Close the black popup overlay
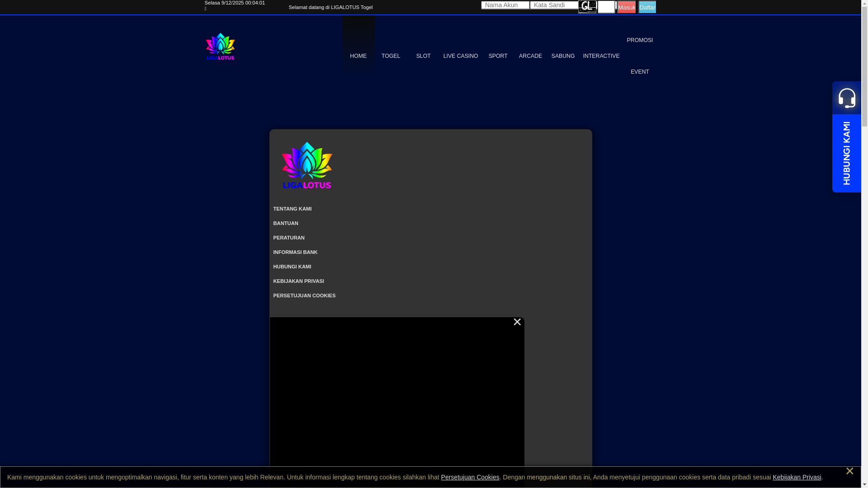 [x=517, y=322]
